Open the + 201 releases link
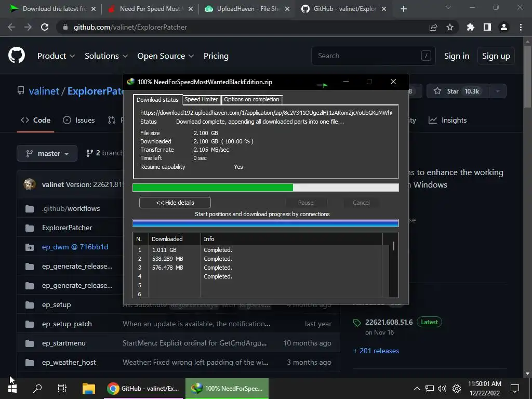The image size is (532, 399). (x=376, y=351)
